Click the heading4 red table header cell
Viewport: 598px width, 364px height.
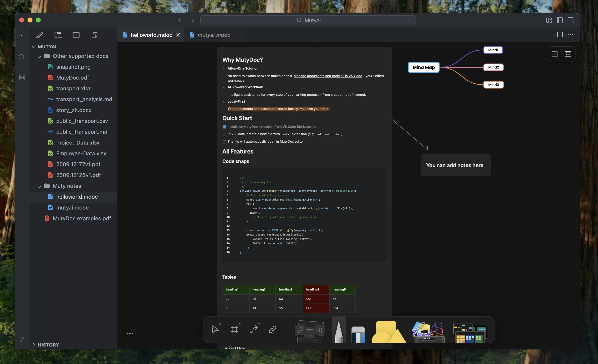[315, 289]
